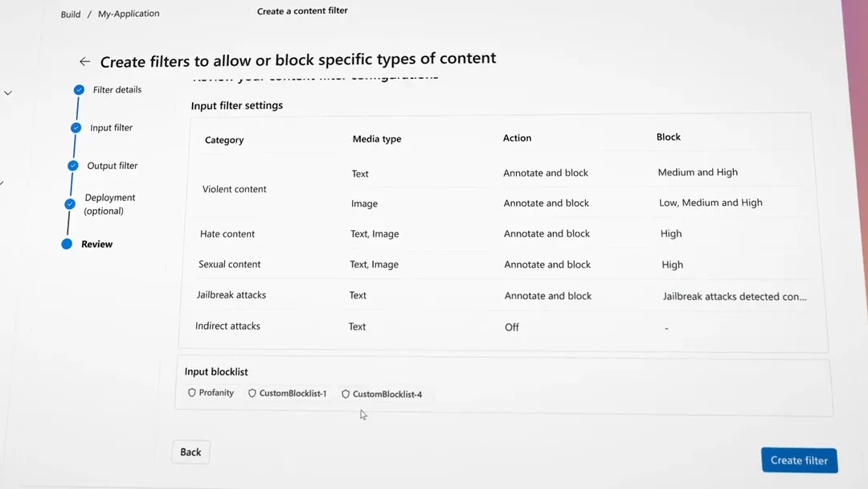The image size is (868, 489).
Task: Open the Build breadcrumb
Action: coord(70,14)
